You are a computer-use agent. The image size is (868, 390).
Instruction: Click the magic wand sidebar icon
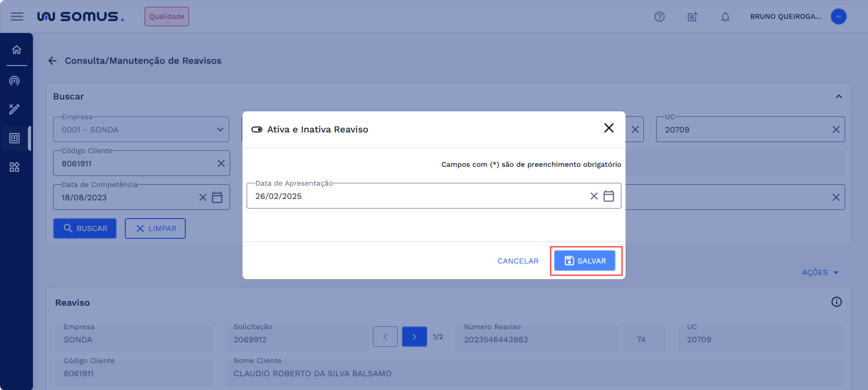coord(14,109)
